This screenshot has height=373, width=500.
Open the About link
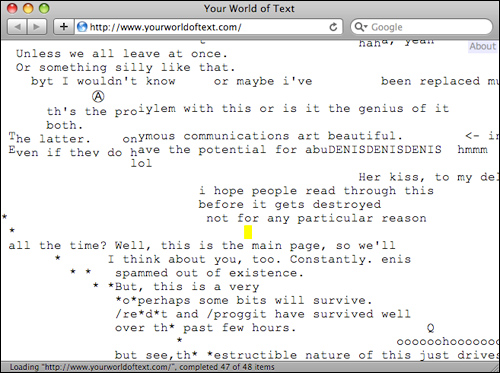click(x=483, y=46)
